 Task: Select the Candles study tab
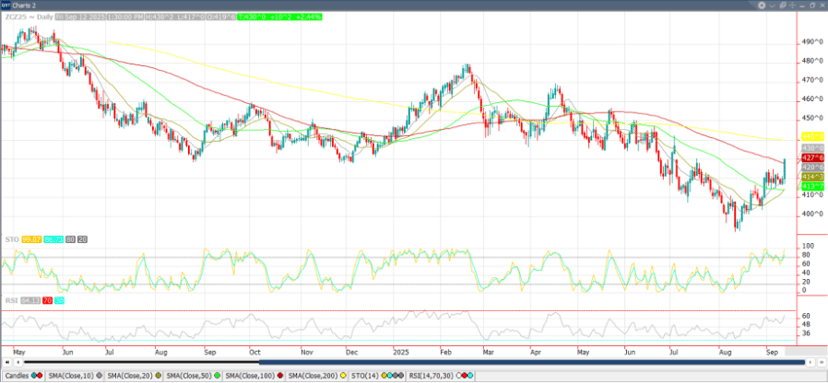24,376
